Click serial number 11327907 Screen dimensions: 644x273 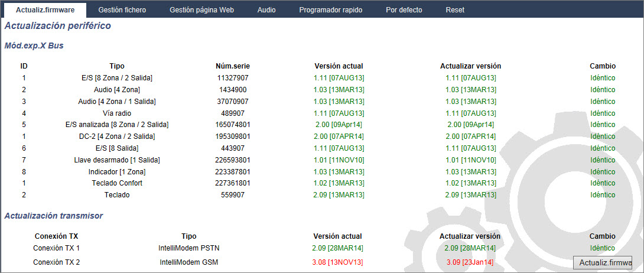coord(233,77)
